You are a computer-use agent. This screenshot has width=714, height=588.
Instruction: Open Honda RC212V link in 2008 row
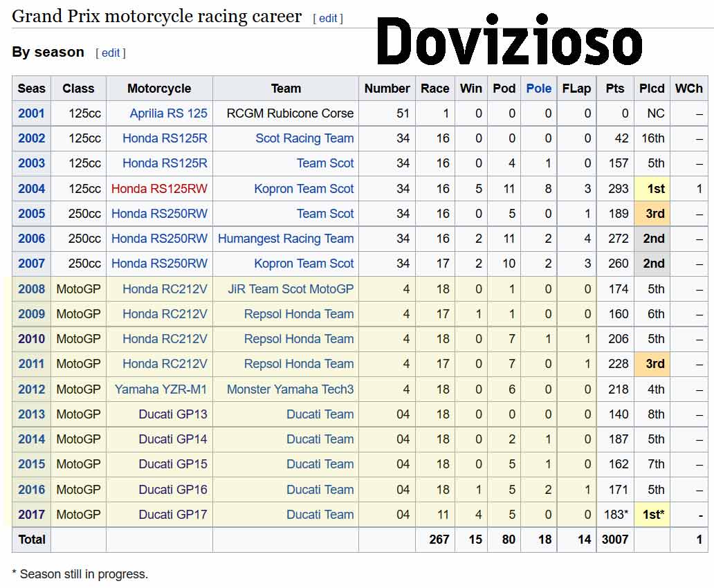point(165,289)
